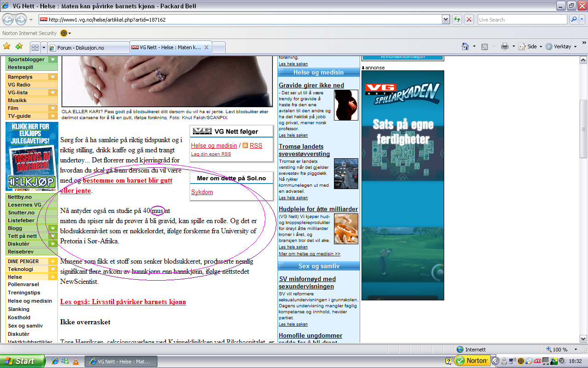Click the Norton help question-mark icon
The height and width of the screenshot is (368, 588).
pyautogui.click(x=448, y=361)
